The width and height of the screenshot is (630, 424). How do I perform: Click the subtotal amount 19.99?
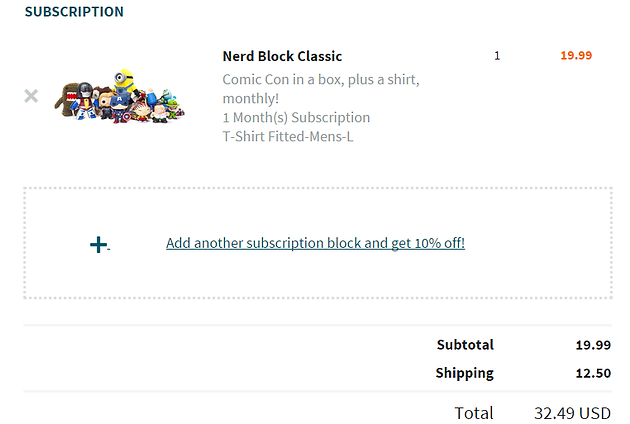[593, 345]
